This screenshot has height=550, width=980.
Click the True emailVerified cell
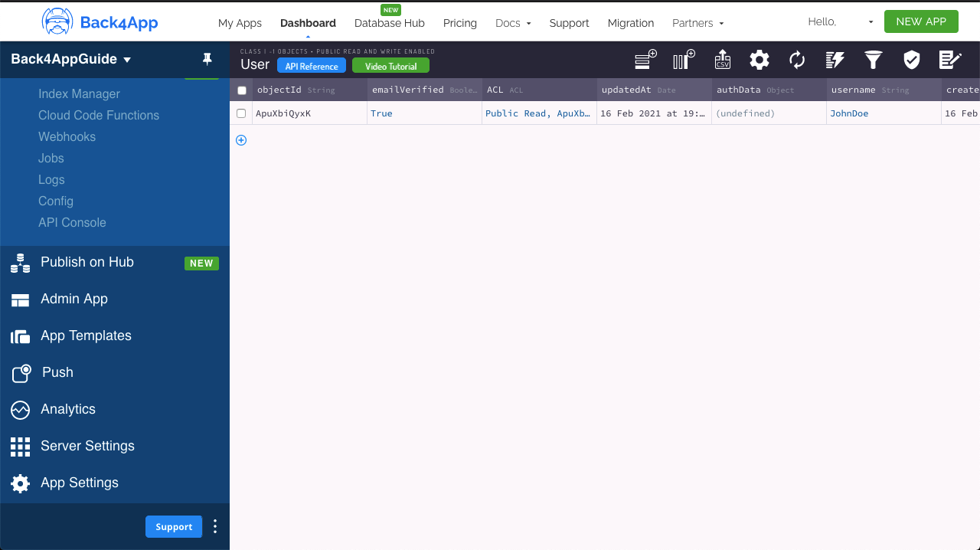(425, 113)
